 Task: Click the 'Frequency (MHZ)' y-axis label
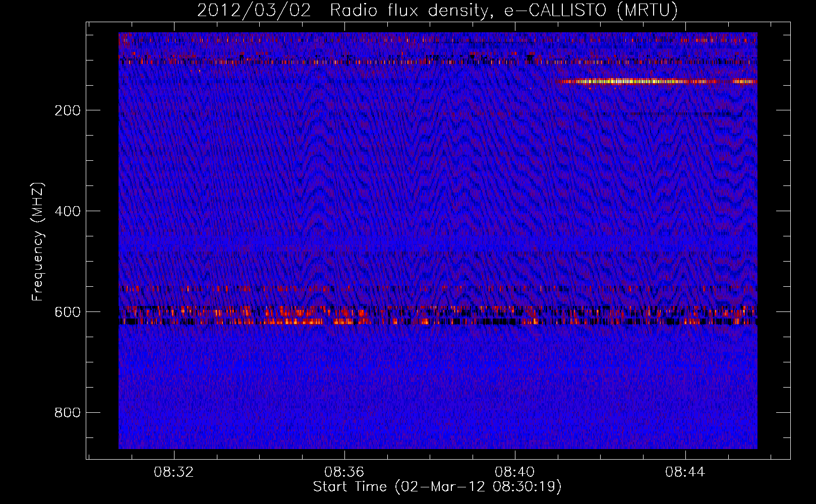(x=38, y=241)
